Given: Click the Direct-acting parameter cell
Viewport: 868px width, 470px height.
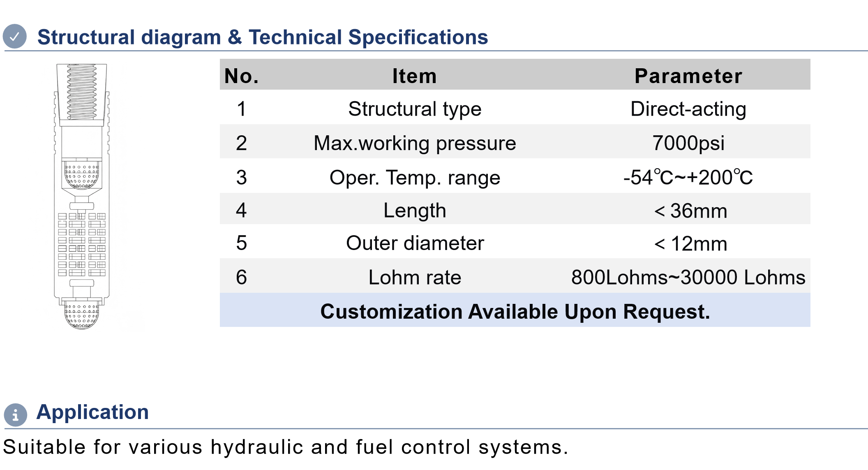Looking at the screenshot, I should [x=688, y=109].
